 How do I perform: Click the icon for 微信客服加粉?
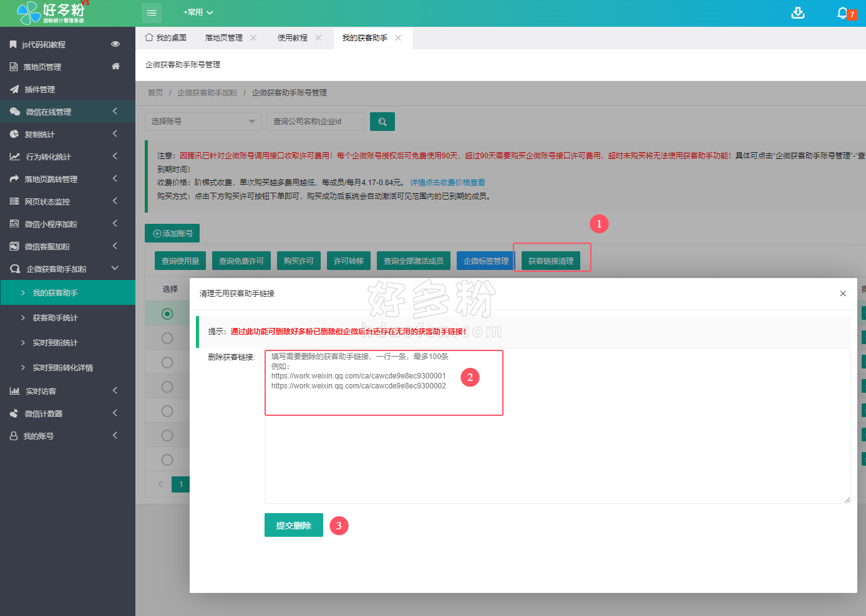[14, 246]
